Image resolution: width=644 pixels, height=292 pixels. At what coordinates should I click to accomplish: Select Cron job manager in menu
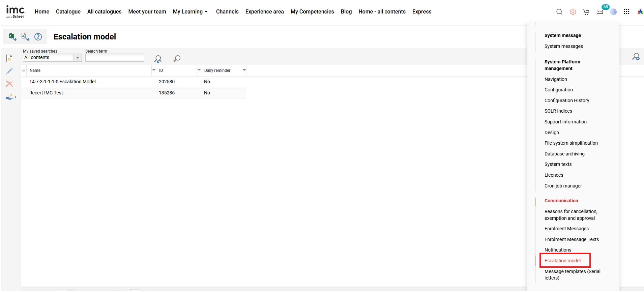[563, 186]
